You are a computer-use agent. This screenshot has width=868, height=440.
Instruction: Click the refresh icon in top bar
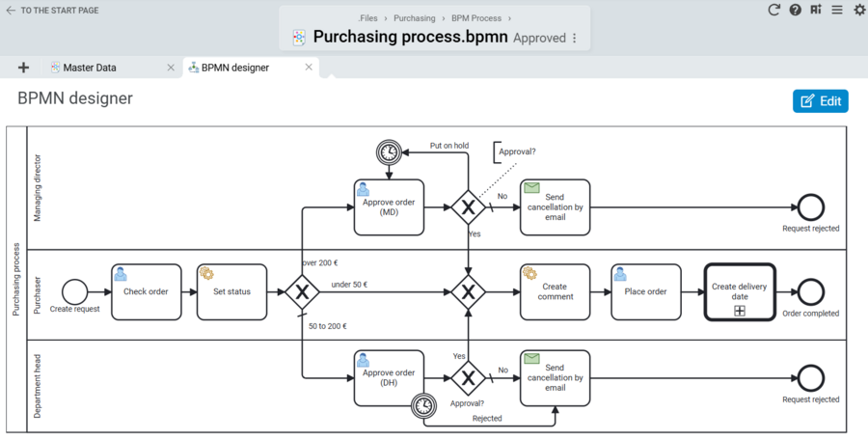click(773, 10)
